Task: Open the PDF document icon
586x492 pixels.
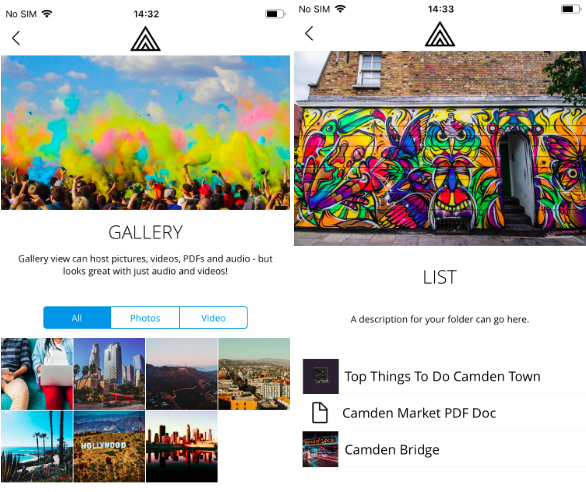Action: [x=320, y=413]
